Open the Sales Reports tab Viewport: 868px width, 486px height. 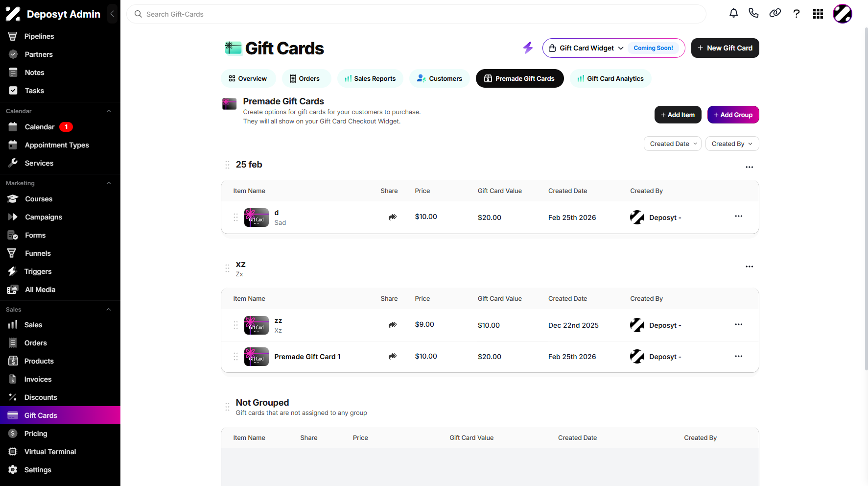coord(370,78)
